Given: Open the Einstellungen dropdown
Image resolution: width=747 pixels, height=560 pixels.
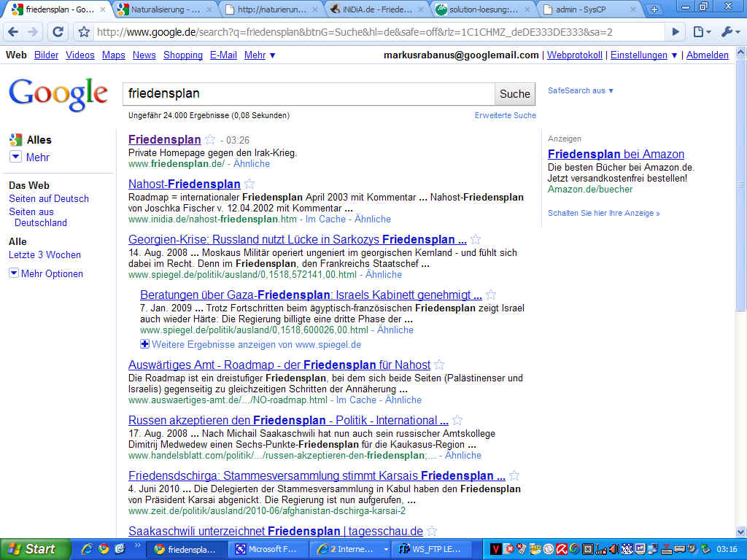Looking at the screenshot, I should [x=643, y=55].
